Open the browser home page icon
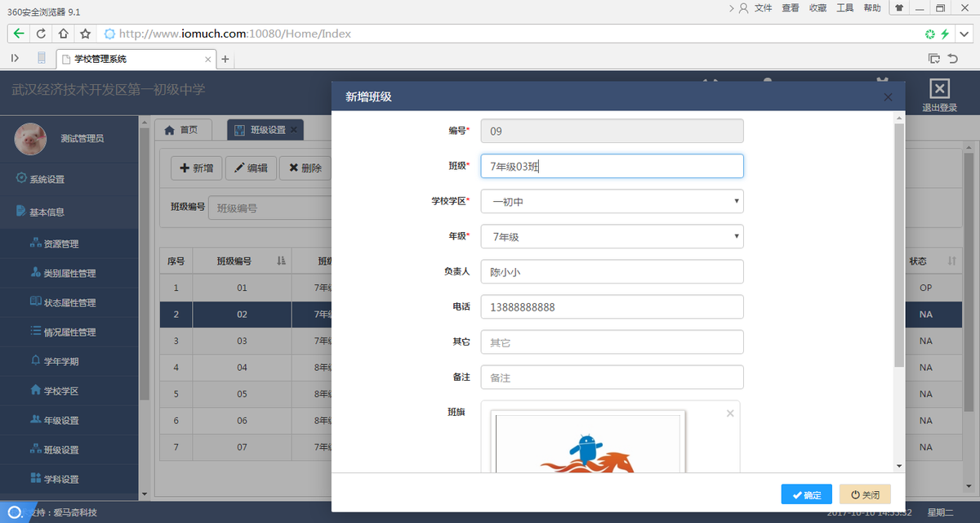980x523 pixels. coord(63,34)
